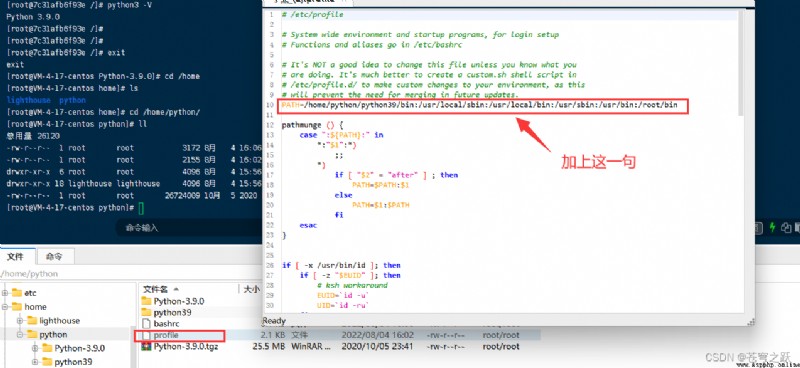Click the 26724009 size in terminal listing
The width and height of the screenshot is (800, 368).
coord(182,195)
